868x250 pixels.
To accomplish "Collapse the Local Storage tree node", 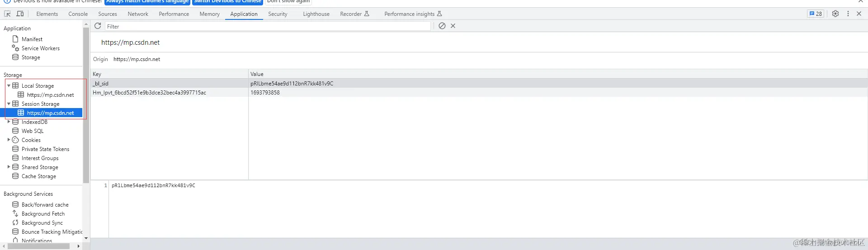I will point(9,85).
